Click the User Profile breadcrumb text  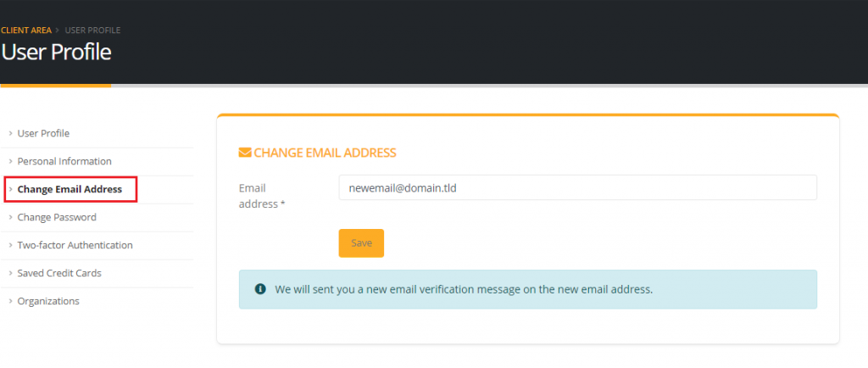tap(92, 31)
